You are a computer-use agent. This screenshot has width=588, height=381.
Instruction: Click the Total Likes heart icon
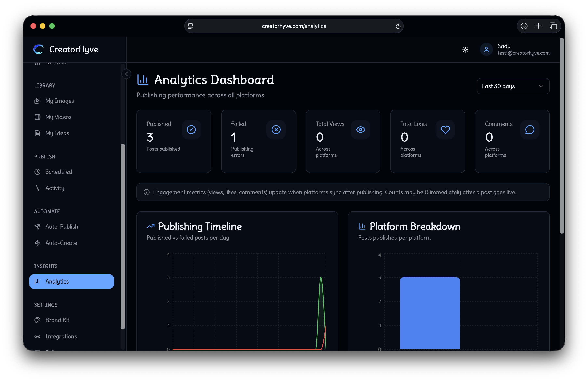(x=445, y=130)
